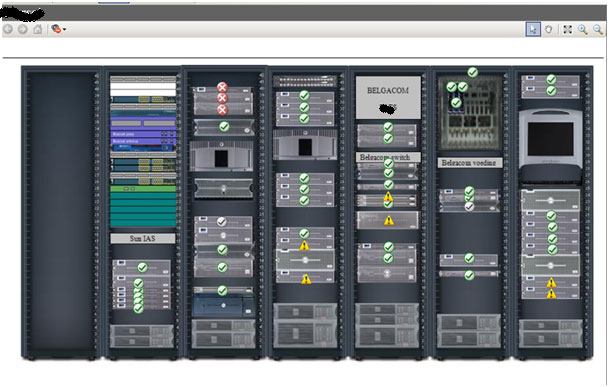Click the red status filter icon
Viewport: 609px width, 387px height.
pos(56,29)
